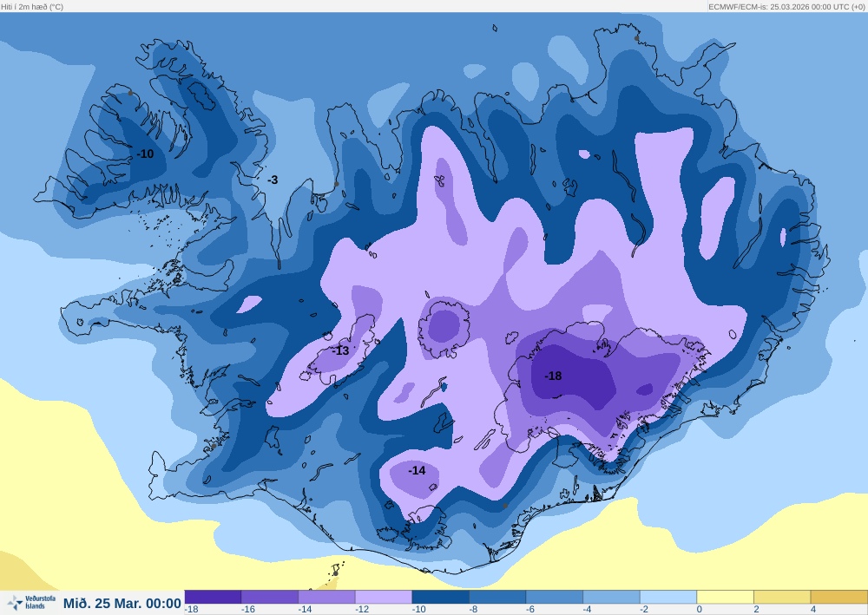Pick the orange legend swatch starting at 4
The height and width of the screenshot is (615, 868).
(839, 597)
